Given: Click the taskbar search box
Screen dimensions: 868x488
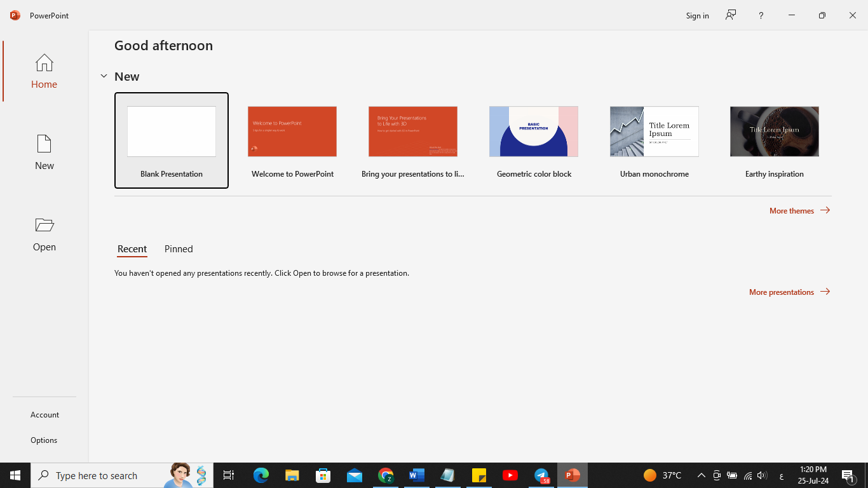Looking at the screenshot, I should pyautogui.click(x=122, y=475).
